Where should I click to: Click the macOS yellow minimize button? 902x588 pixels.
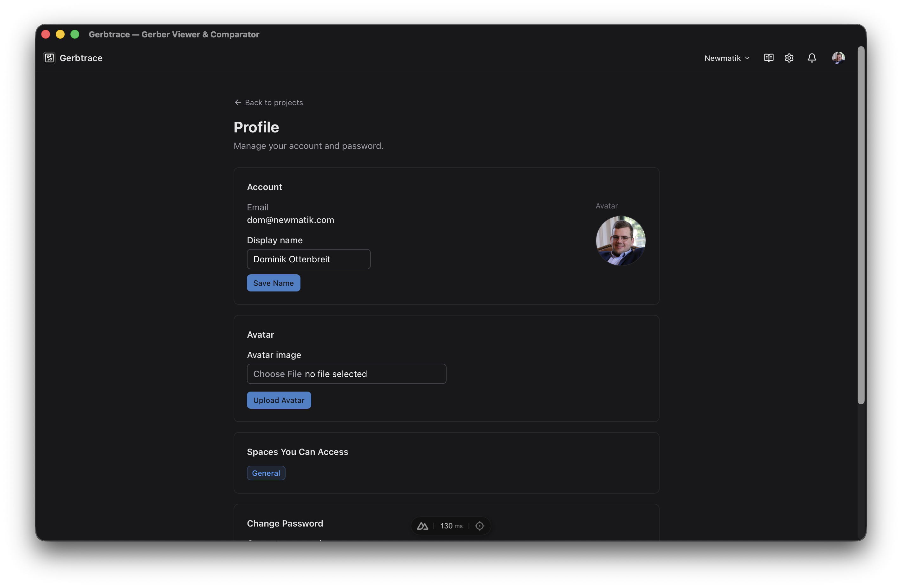click(60, 34)
